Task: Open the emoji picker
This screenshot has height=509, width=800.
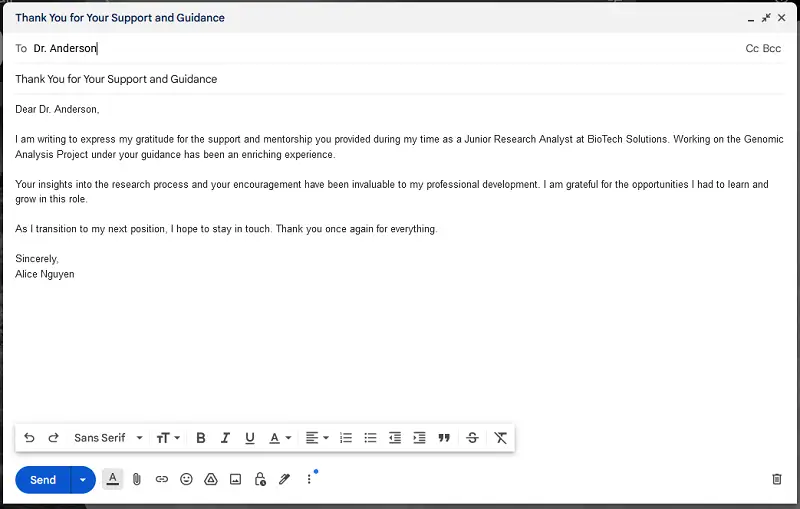Action: click(x=186, y=479)
